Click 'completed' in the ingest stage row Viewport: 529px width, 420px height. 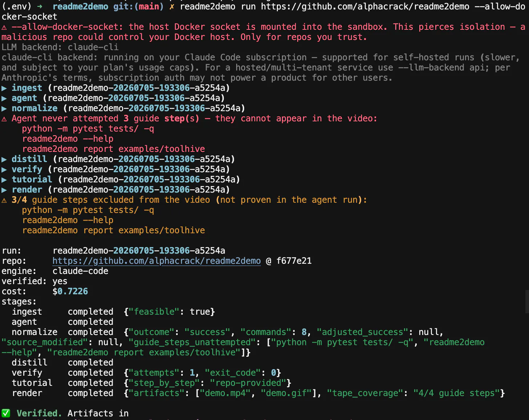pyautogui.click(x=90, y=312)
